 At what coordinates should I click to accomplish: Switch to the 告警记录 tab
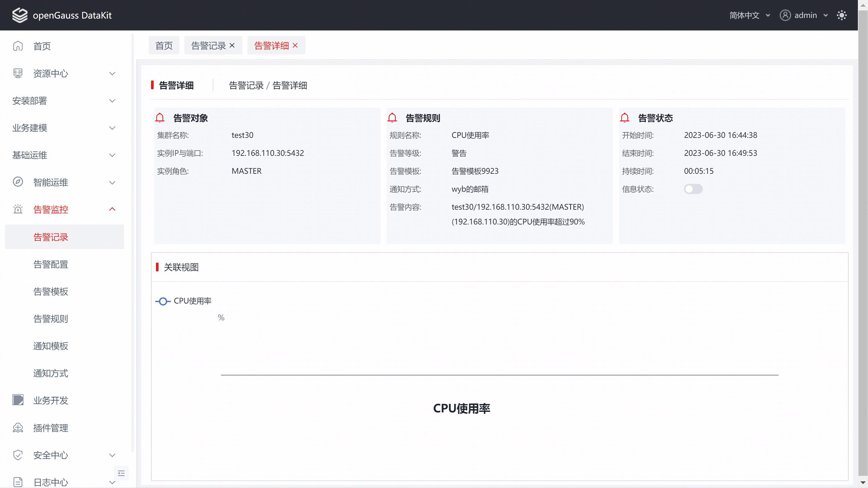pos(208,45)
